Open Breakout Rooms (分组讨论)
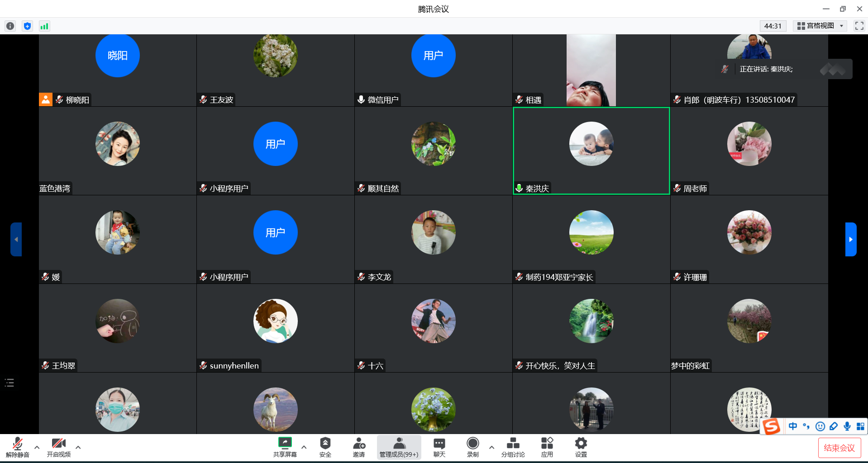This screenshot has height=463, width=868. 513,447
